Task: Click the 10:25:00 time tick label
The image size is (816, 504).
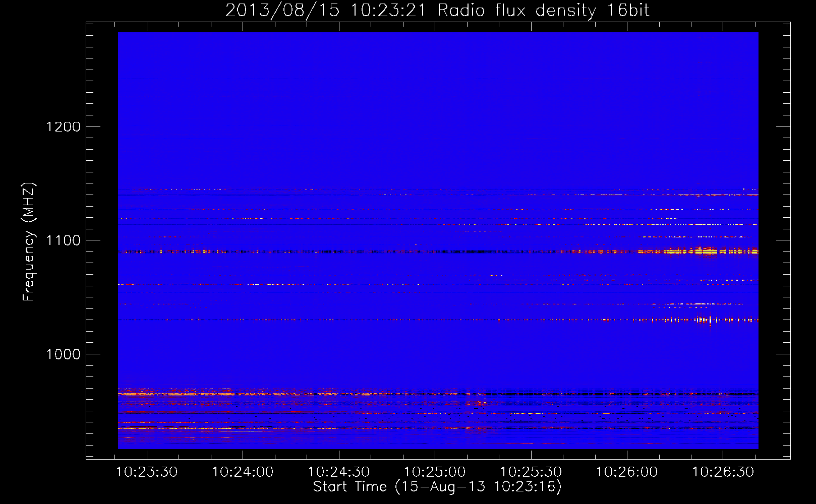Action: 435,472
